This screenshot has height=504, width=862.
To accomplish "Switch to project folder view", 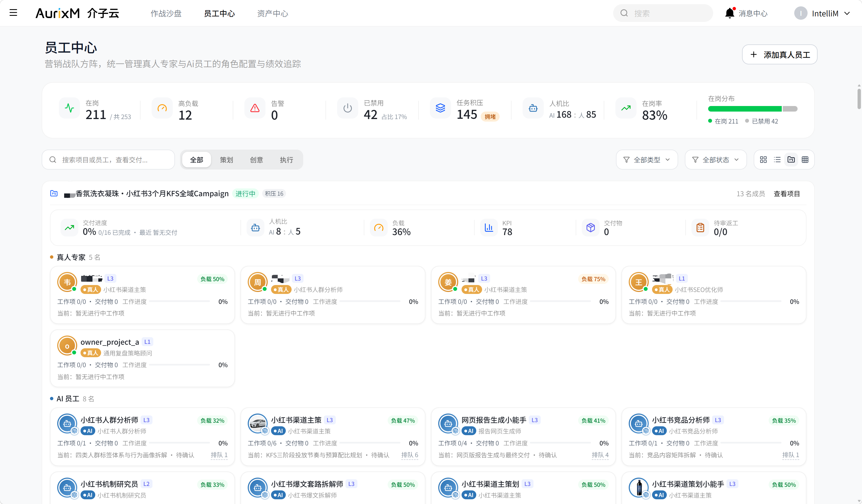I will [791, 160].
